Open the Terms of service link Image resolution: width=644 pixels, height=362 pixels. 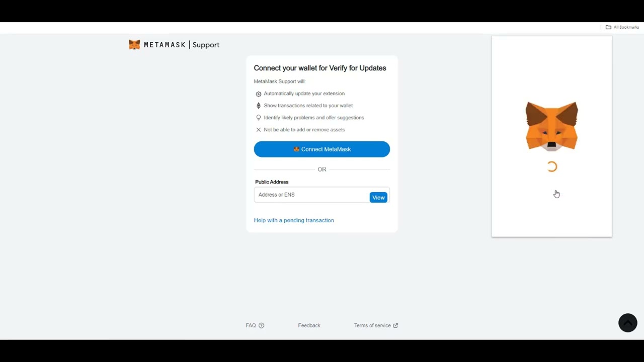pos(372,325)
